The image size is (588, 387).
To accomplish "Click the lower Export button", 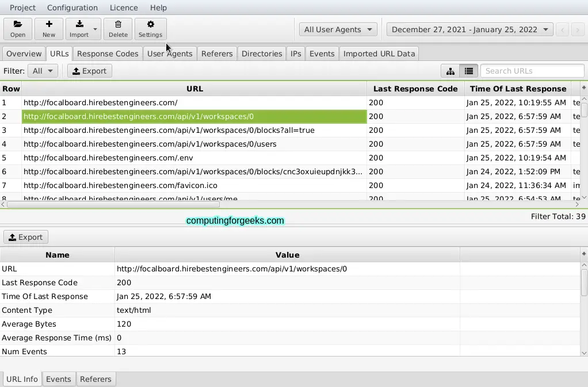I will pos(26,237).
